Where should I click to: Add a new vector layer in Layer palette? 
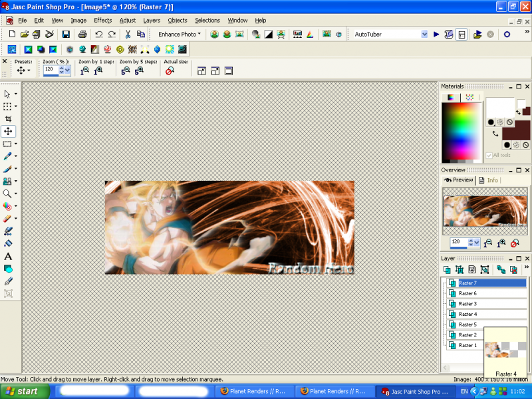click(x=460, y=270)
